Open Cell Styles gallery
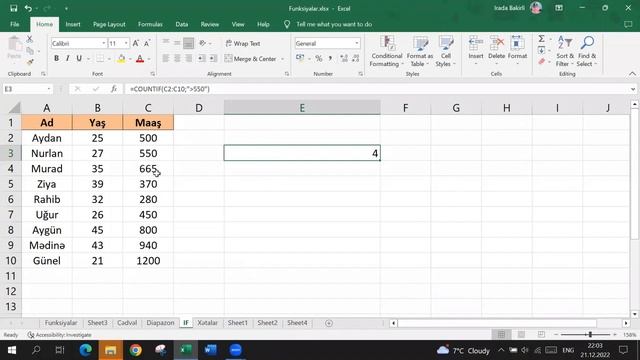This screenshot has width=640, height=360. pyautogui.click(x=445, y=51)
